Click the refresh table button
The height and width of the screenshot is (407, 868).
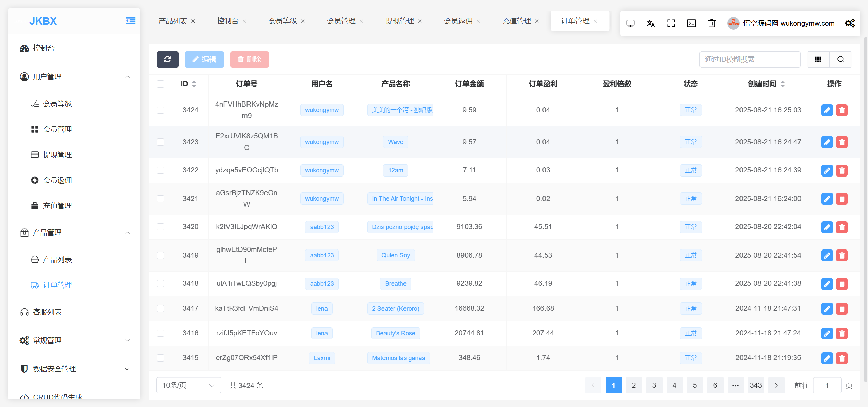(167, 59)
